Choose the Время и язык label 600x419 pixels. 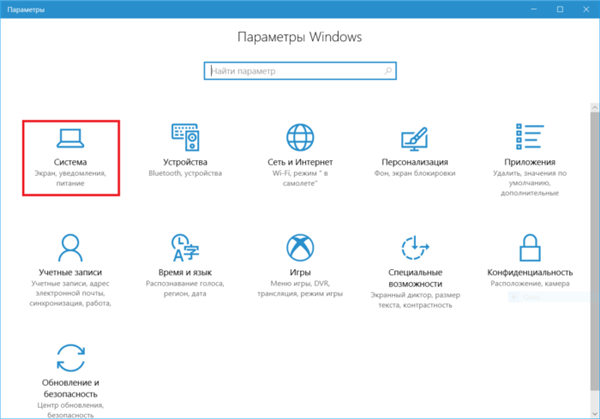point(185,272)
